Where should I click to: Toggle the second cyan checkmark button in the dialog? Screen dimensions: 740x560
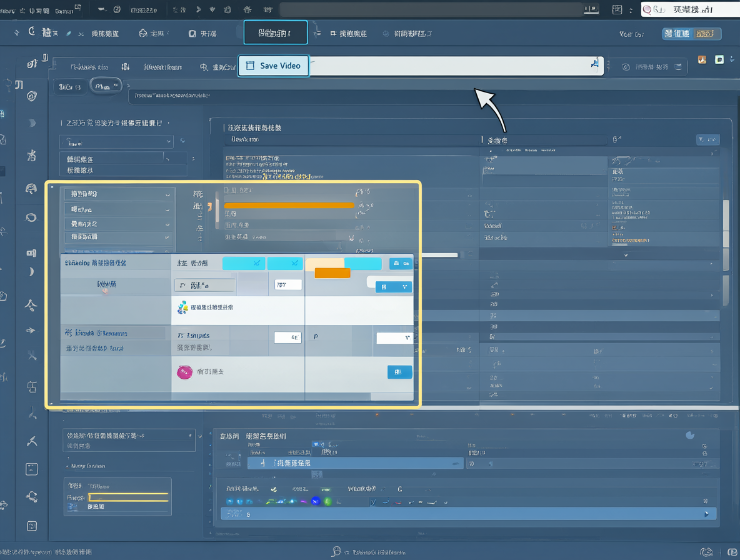pyautogui.click(x=286, y=263)
